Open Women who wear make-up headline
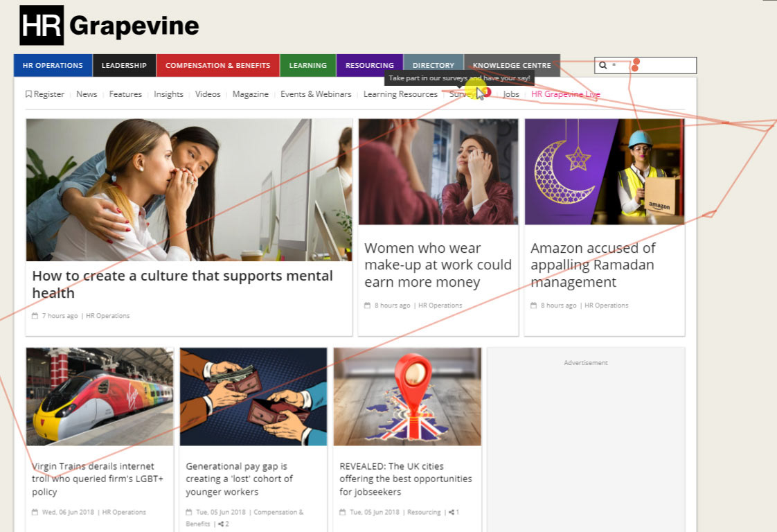 coord(438,265)
